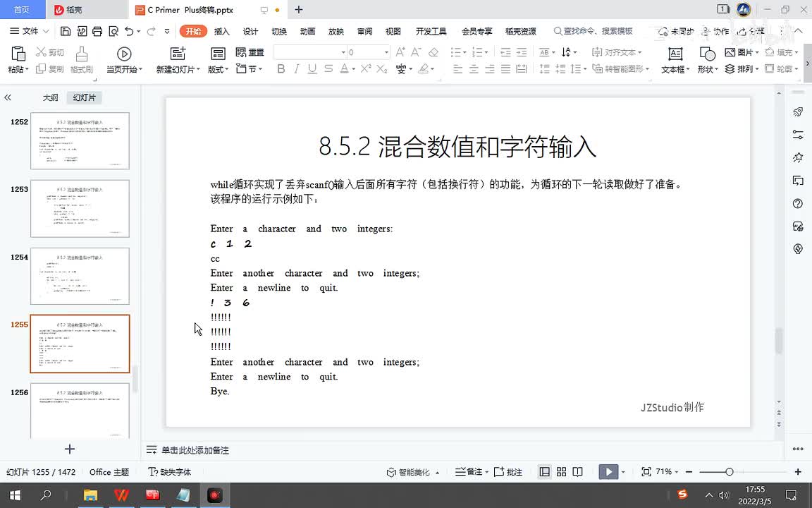Open the Design (设计) ribbon tab
Screen dimensions: 812x508
250,31
